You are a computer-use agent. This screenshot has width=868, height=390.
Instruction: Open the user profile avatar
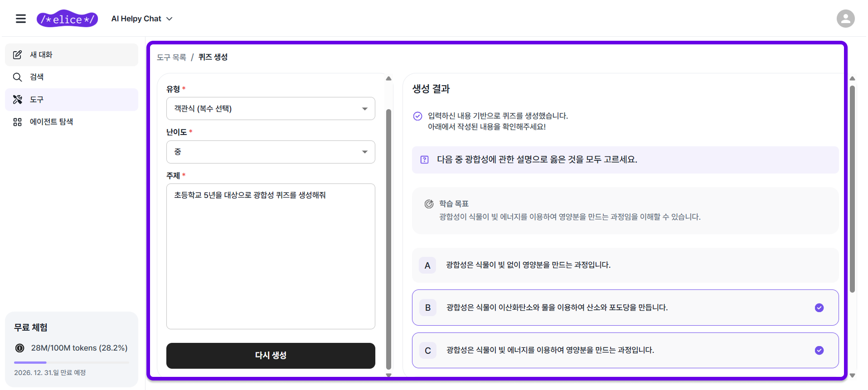[845, 19]
